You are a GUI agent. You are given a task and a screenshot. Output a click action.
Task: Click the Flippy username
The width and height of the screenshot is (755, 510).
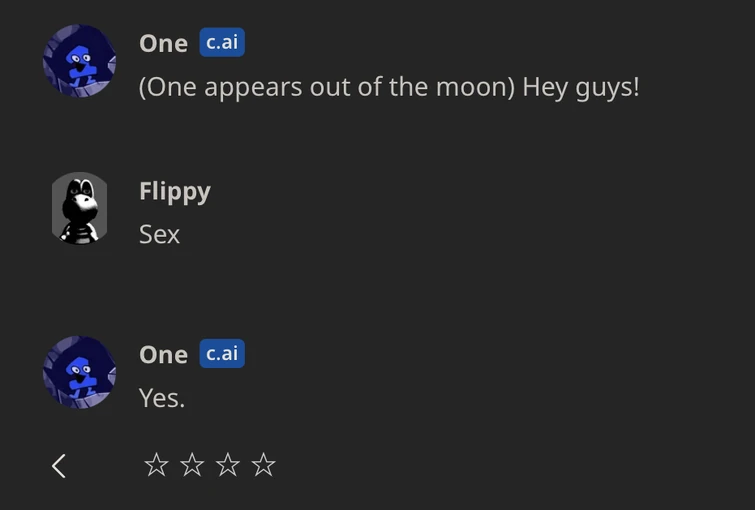(174, 191)
